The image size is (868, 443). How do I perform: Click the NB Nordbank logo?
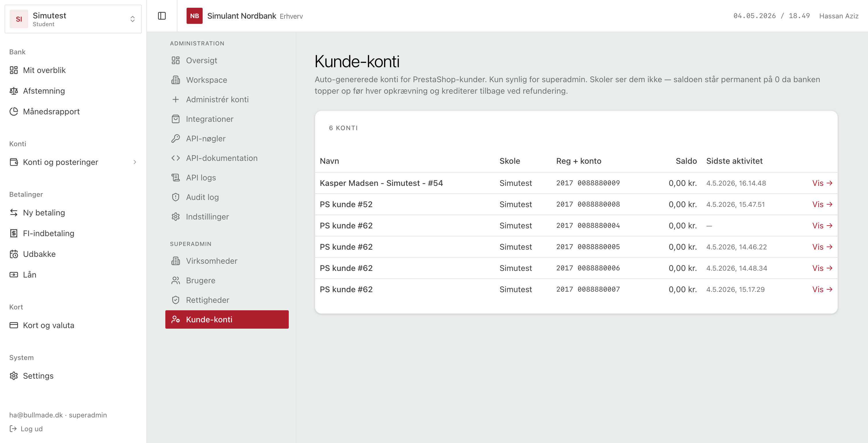point(194,16)
